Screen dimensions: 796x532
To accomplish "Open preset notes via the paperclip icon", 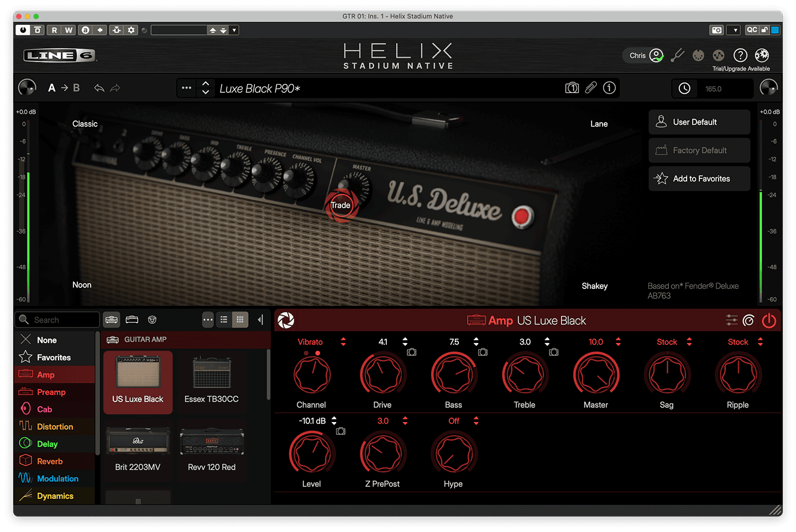I will coord(591,88).
